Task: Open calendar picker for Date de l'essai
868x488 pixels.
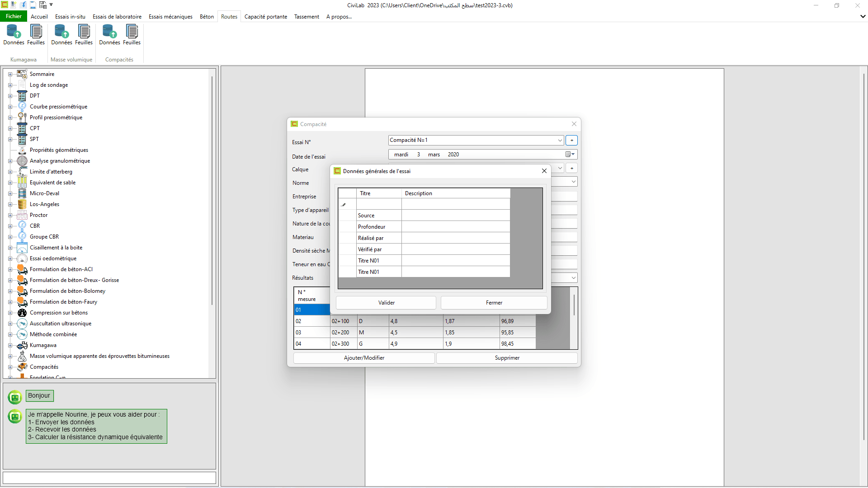Action: [570, 155]
